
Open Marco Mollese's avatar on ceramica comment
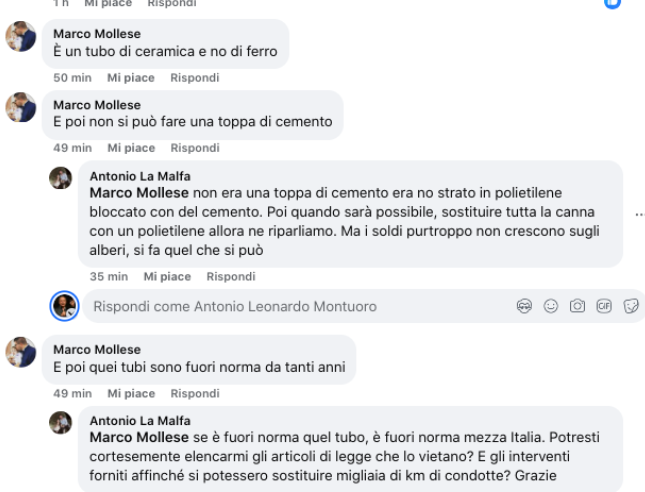point(21,36)
